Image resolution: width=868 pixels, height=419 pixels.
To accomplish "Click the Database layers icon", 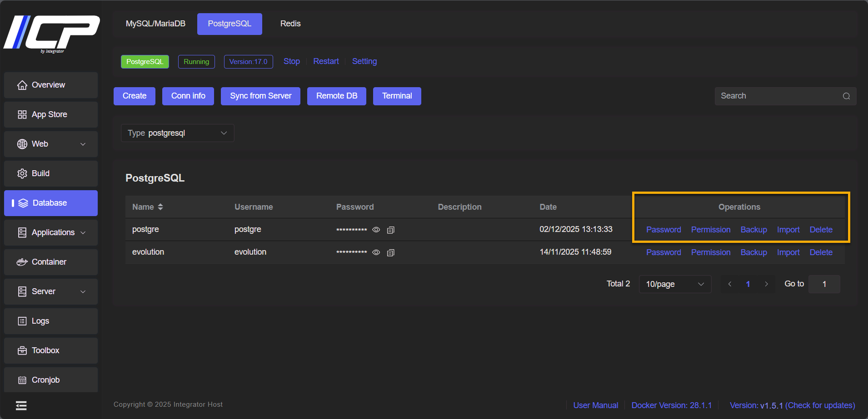I will pyautogui.click(x=23, y=203).
